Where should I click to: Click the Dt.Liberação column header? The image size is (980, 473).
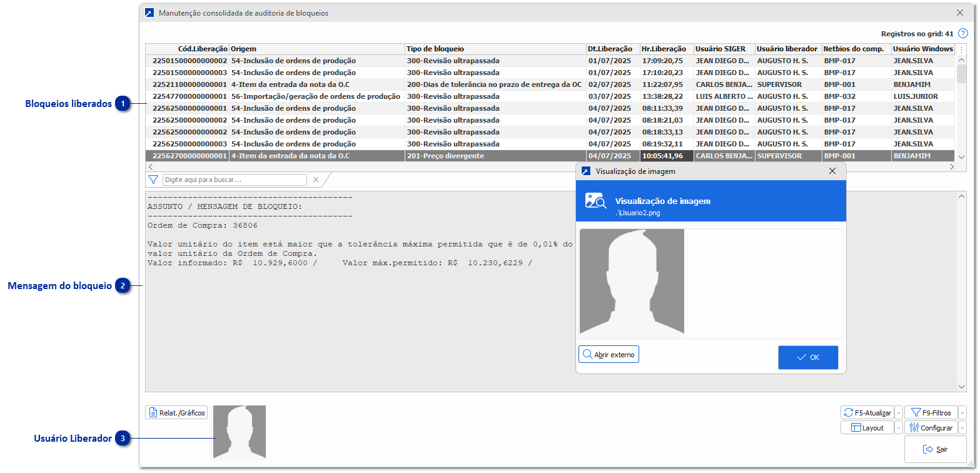(x=612, y=49)
